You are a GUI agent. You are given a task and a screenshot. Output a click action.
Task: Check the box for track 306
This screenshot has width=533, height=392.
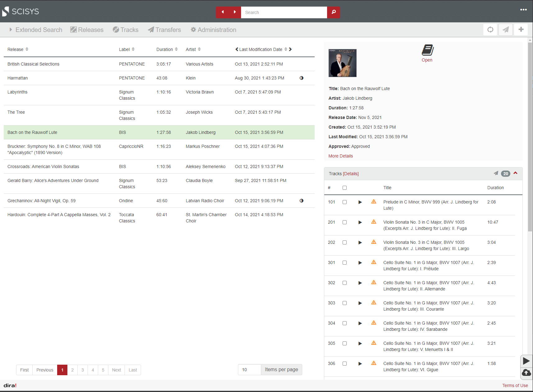pos(344,363)
